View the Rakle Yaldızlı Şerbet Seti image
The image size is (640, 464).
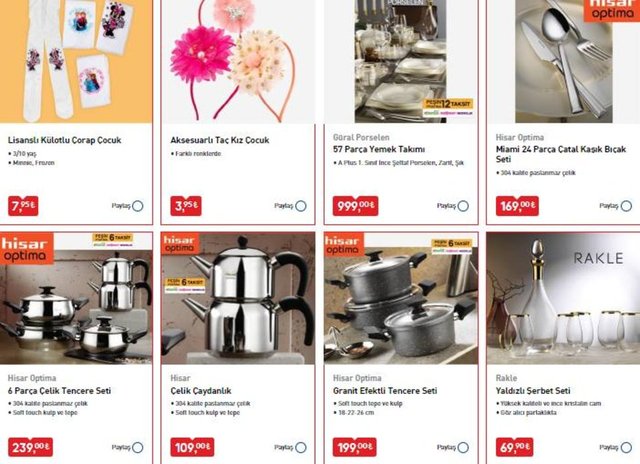tap(563, 298)
